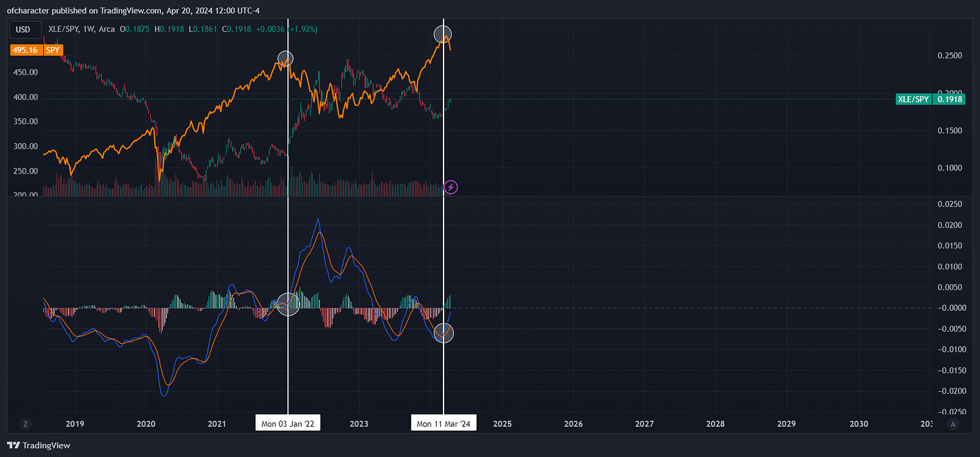Click the green XLE/SPY axis label
This screenshot has width=980, height=457.
point(914,99)
